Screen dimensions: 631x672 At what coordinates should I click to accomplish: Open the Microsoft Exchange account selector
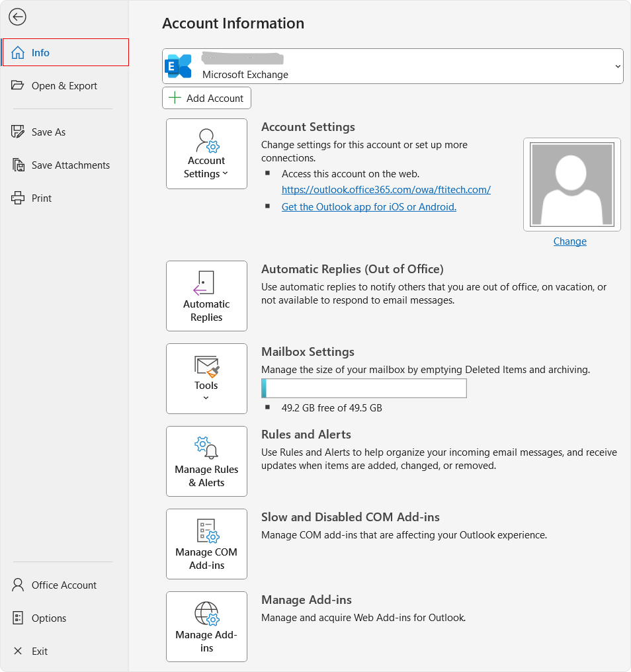(392, 66)
